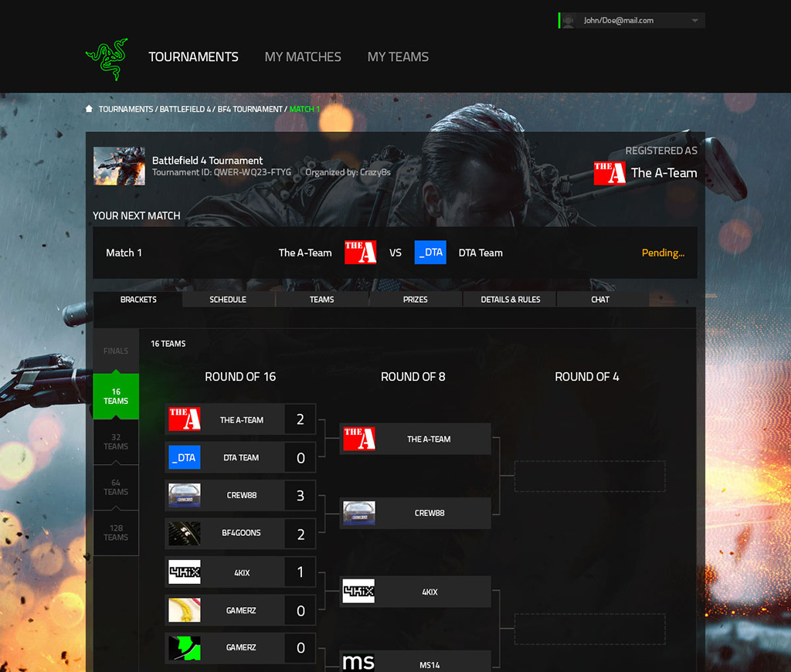Click THE A-TEAM name in Round of 8
This screenshot has height=672, width=791.
click(x=429, y=439)
